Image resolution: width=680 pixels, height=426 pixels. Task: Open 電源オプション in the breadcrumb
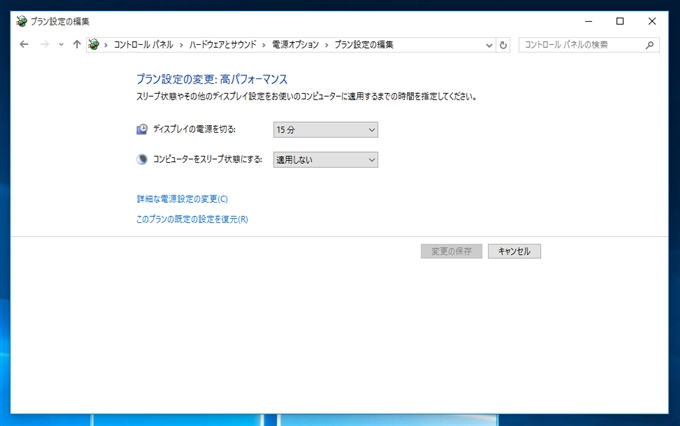pyautogui.click(x=295, y=45)
